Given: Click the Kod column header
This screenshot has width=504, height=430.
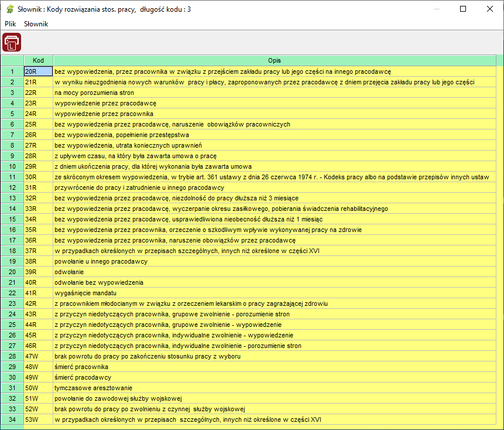Looking at the screenshot, I should pos(38,60).
